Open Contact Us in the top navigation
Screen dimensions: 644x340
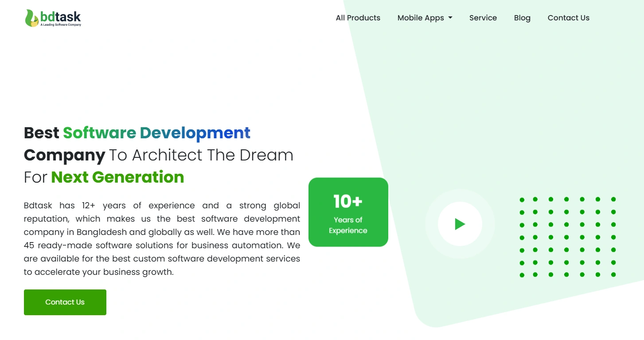tap(568, 18)
